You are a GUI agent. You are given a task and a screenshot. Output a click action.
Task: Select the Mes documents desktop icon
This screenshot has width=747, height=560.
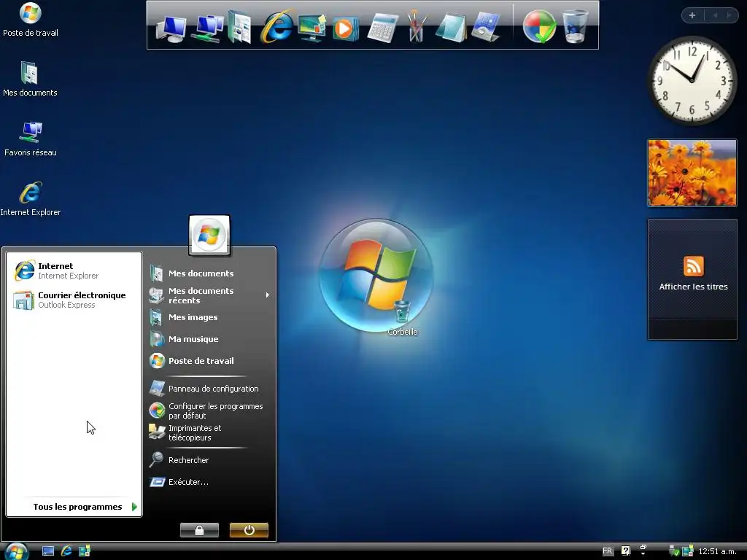click(30, 79)
